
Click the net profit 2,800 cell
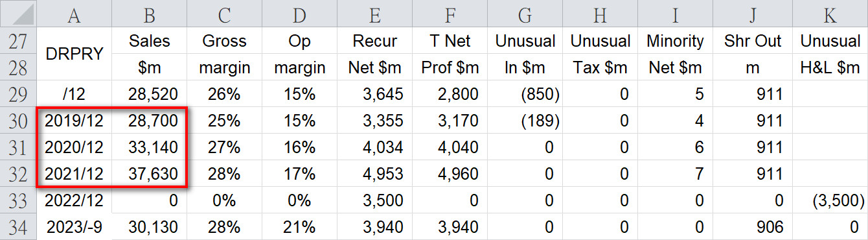(x=450, y=93)
